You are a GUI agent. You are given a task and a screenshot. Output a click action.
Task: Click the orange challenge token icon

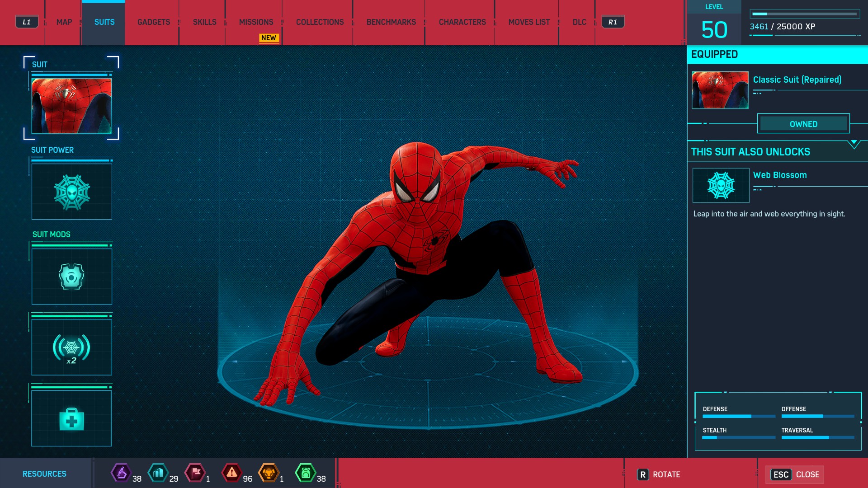pyautogui.click(x=269, y=473)
